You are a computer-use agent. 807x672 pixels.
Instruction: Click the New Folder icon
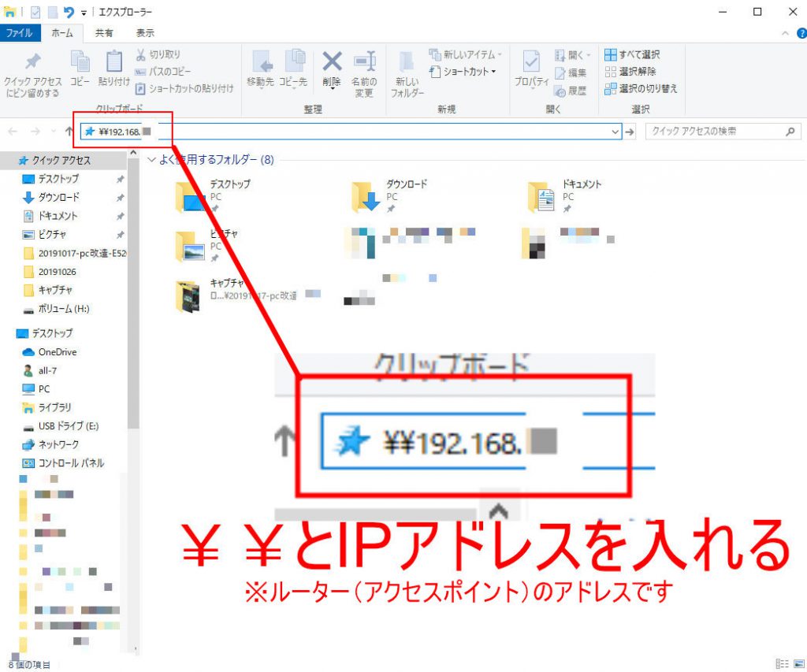tap(407, 63)
